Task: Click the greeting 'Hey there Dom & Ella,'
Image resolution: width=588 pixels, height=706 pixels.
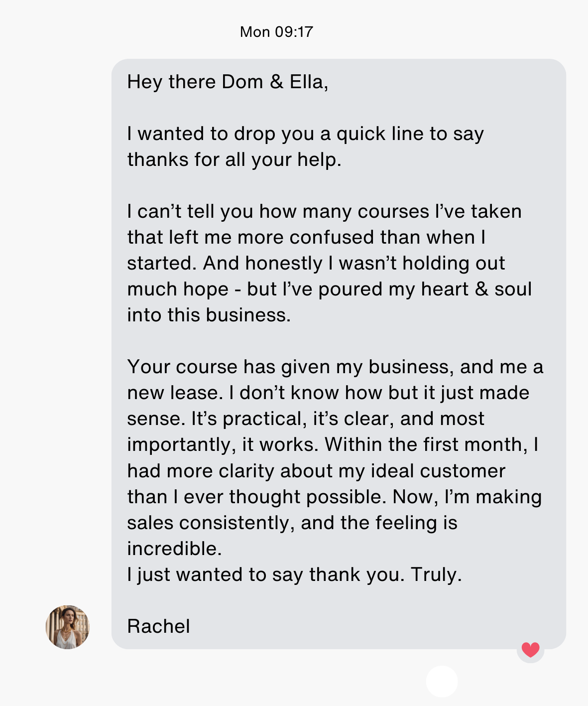Action: pyautogui.click(x=228, y=82)
